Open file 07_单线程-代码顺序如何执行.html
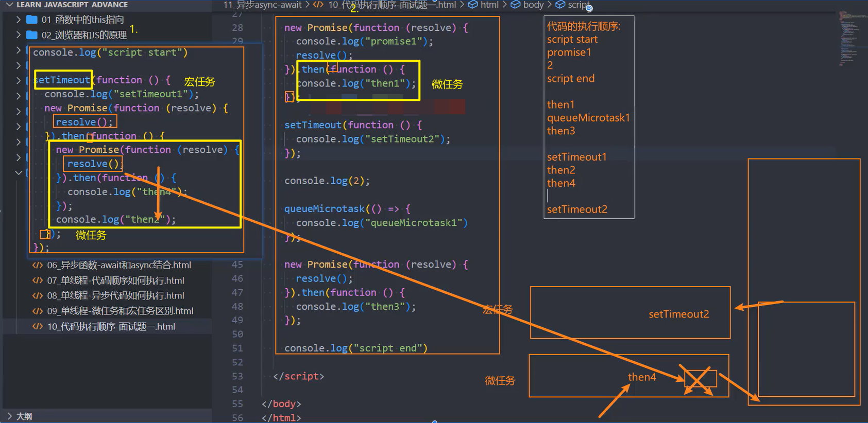The width and height of the screenshot is (868, 423). (x=116, y=280)
